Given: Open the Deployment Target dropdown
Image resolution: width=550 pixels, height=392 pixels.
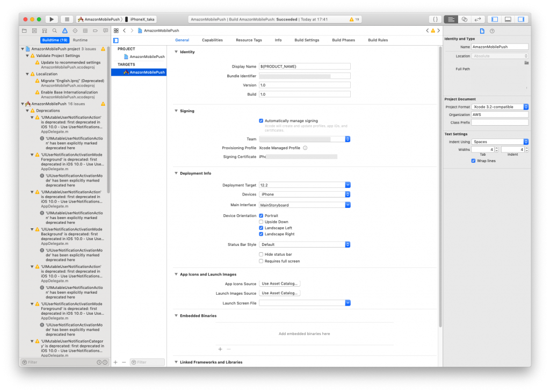Looking at the screenshot, I should (305, 185).
